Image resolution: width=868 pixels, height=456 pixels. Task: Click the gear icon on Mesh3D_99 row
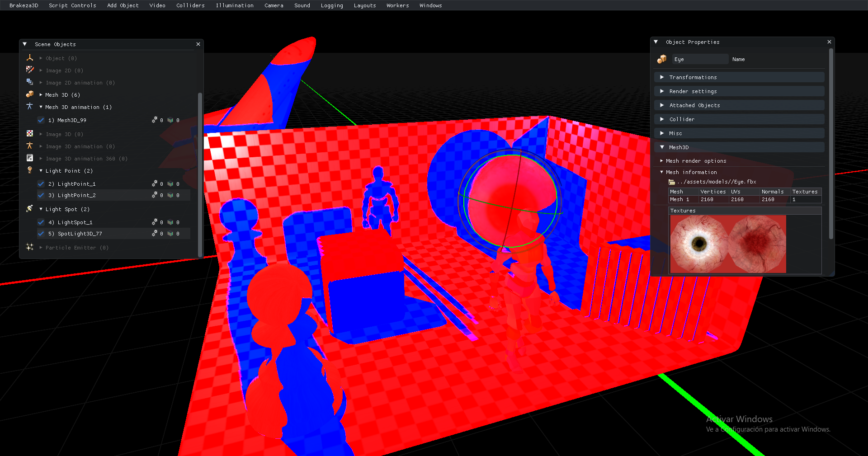[155, 120]
